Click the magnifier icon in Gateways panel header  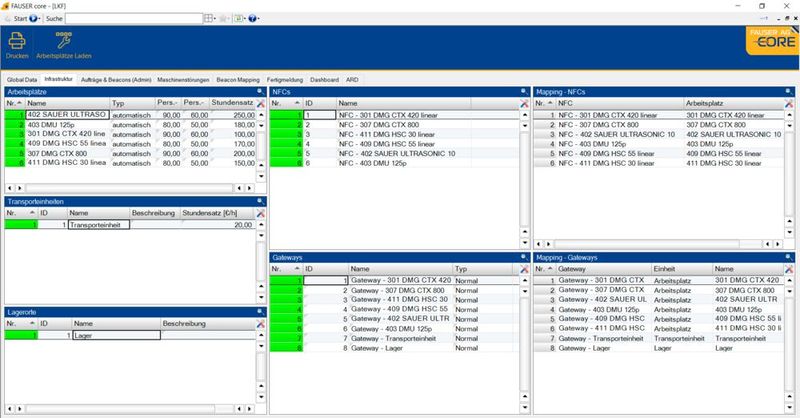click(x=523, y=257)
